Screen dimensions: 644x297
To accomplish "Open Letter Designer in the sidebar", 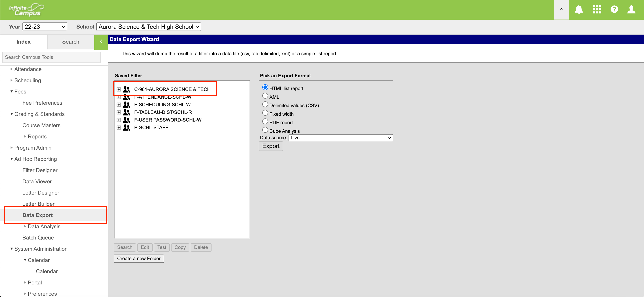I will [x=41, y=193].
